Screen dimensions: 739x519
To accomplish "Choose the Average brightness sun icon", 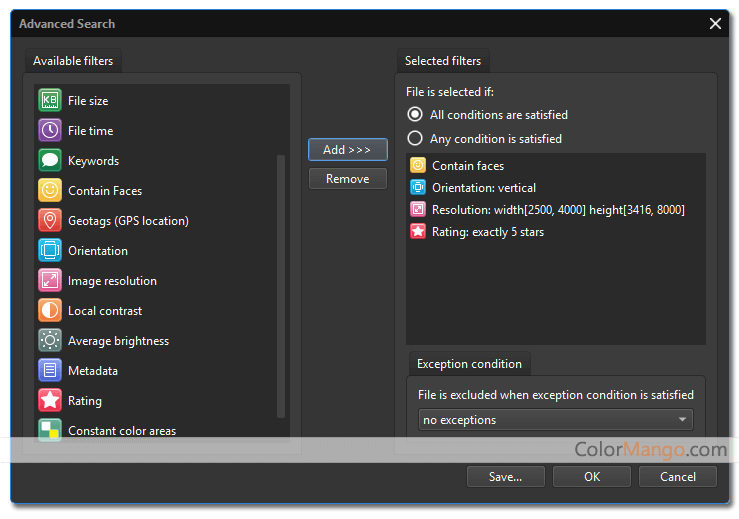I will (50, 340).
